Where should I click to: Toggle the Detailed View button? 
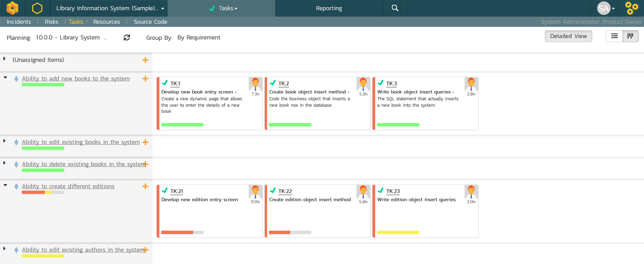coord(568,36)
